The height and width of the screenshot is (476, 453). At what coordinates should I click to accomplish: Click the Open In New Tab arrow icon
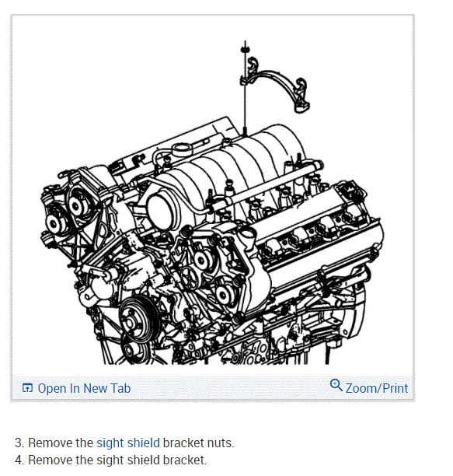27,387
